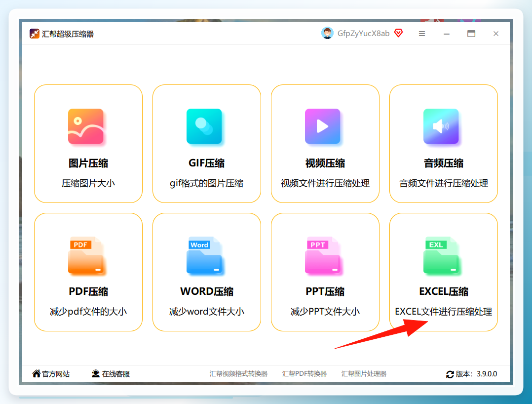
Task: Open the PDF folder icon
Action: tap(85, 255)
